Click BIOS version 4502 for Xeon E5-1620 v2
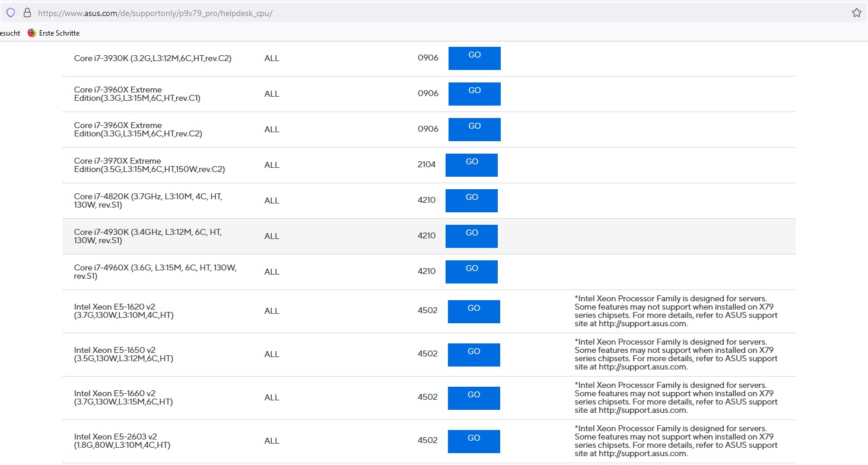This screenshot has height=465, width=868. [x=428, y=310]
